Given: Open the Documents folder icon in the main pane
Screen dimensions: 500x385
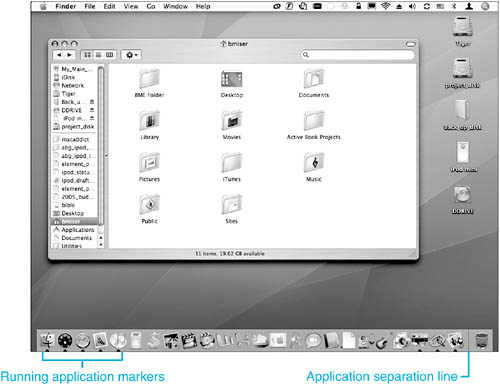Looking at the screenshot, I should (x=314, y=79).
